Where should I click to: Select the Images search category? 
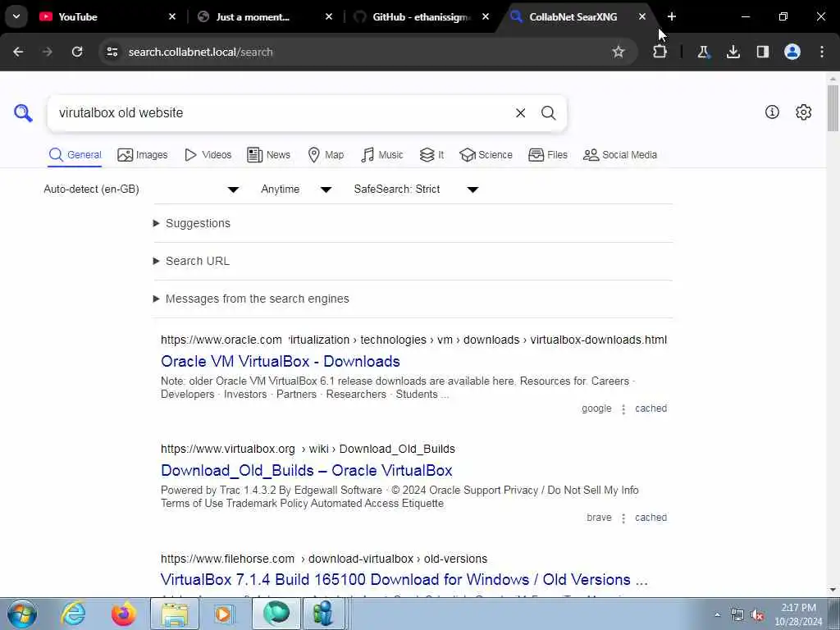point(143,155)
